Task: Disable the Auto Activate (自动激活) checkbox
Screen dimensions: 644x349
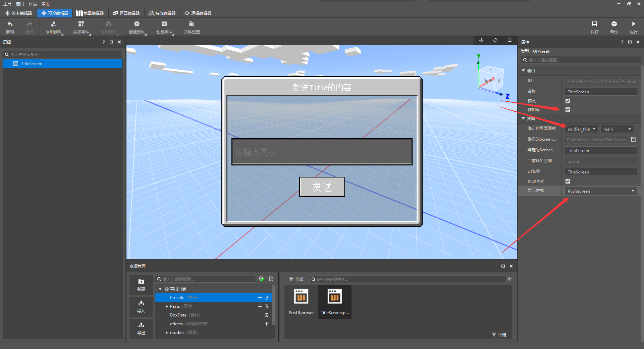Action: [568, 182]
